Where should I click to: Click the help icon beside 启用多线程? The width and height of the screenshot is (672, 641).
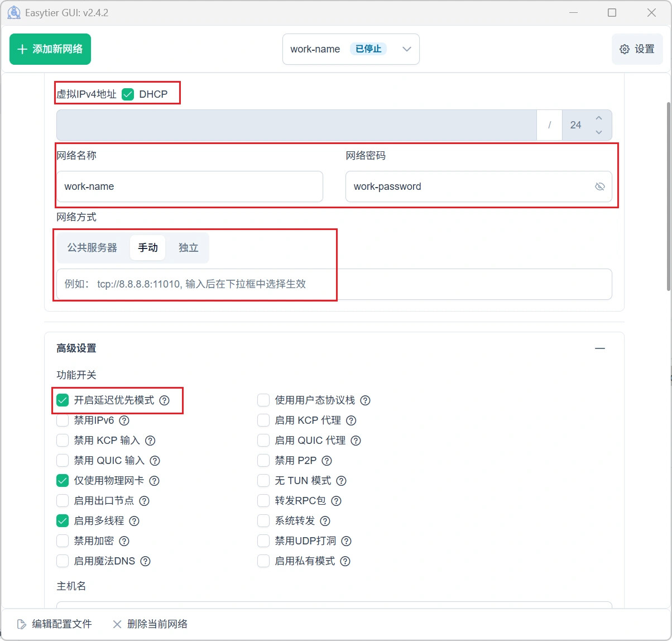pyautogui.click(x=135, y=521)
